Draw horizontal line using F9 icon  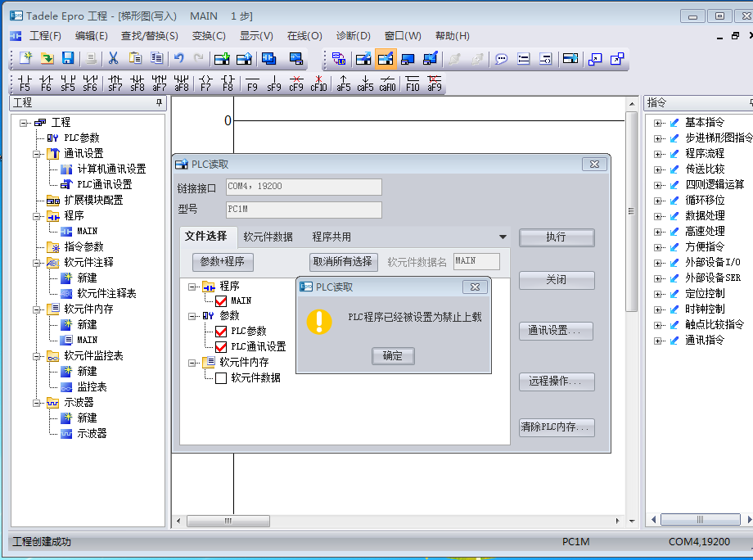(x=252, y=83)
